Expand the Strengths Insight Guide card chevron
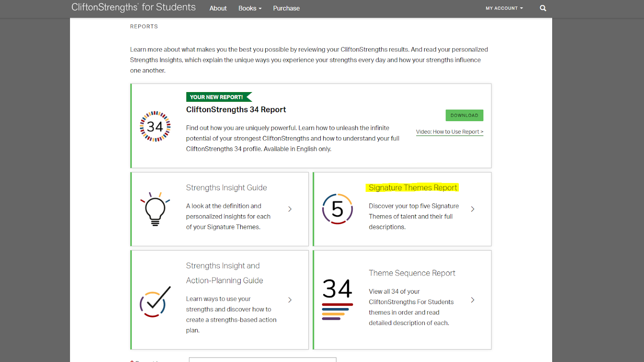 (289, 209)
